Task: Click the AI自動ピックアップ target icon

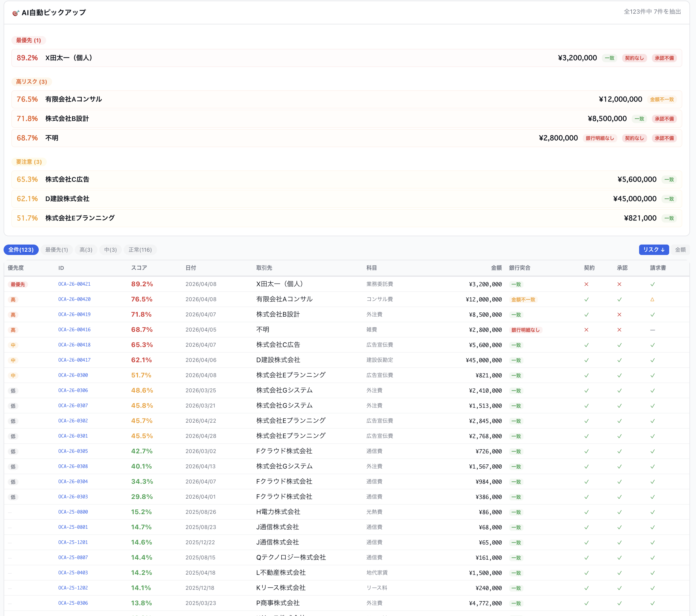Action: [16, 13]
